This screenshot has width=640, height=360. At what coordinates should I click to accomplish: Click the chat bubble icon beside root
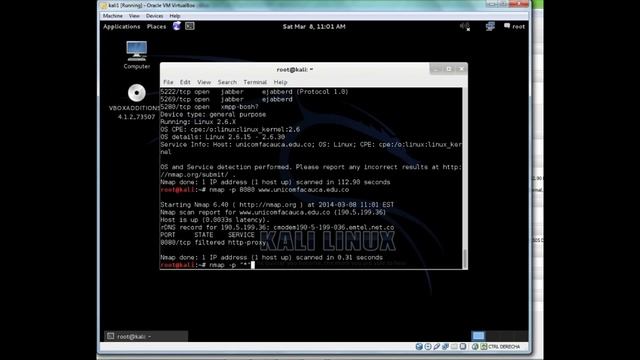[507, 26]
